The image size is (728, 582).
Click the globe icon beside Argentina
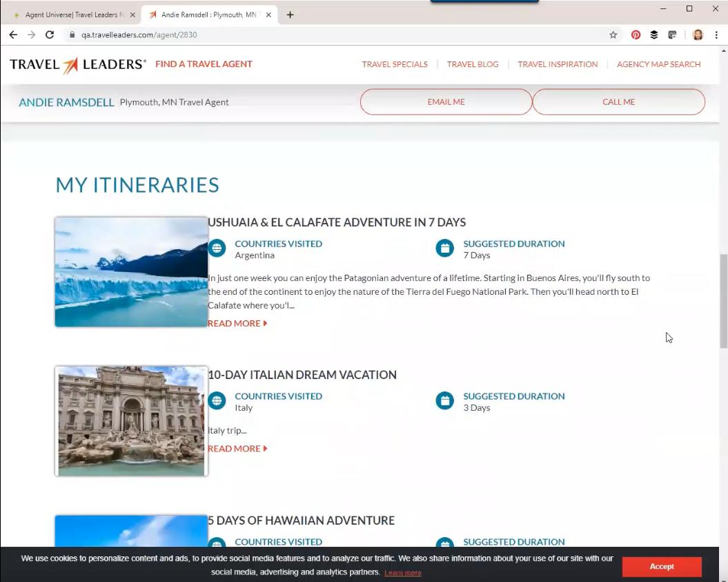217,248
